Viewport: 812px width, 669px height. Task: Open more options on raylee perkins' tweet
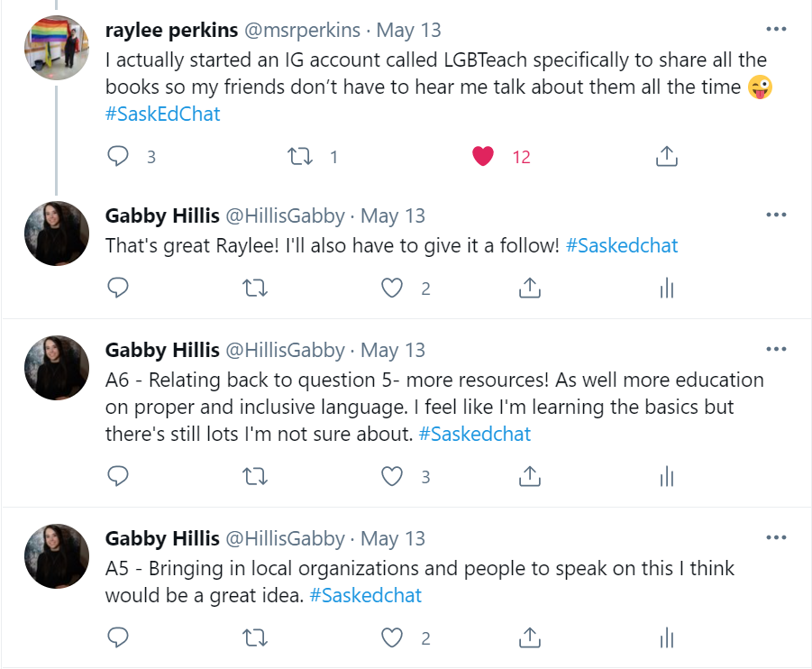776,29
